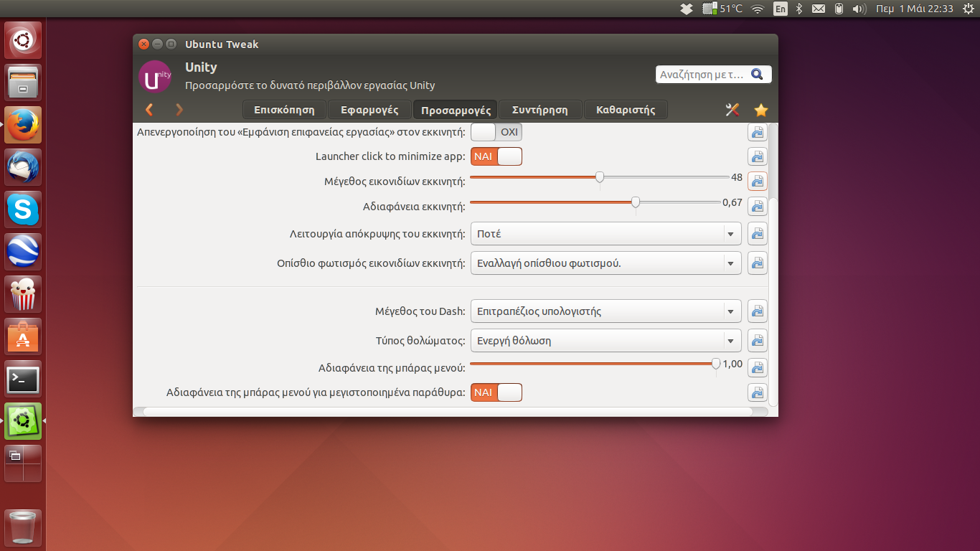Reset Dash size (Μέγεθος του Dash)
Screen dimensions: 980x551
[x=758, y=311]
